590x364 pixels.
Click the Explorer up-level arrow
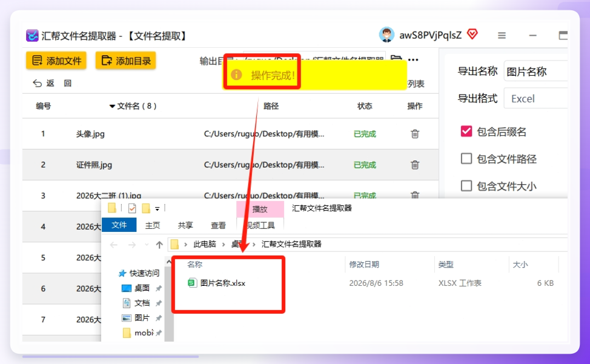(x=159, y=245)
